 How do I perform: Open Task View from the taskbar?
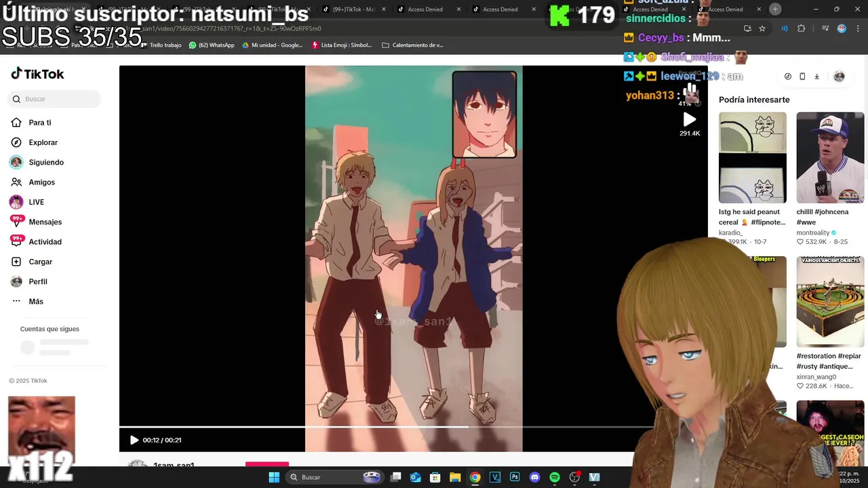396,477
